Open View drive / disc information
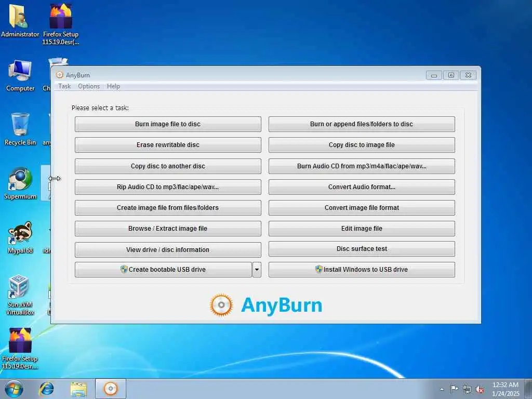This screenshot has width=532, height=399. point(168,250)
